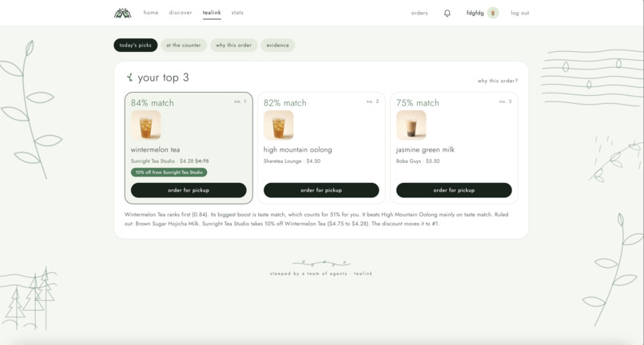This screenshot has width=644, height=345.
Task: Click the why this order? link
Action: click(x=497, y=81)
